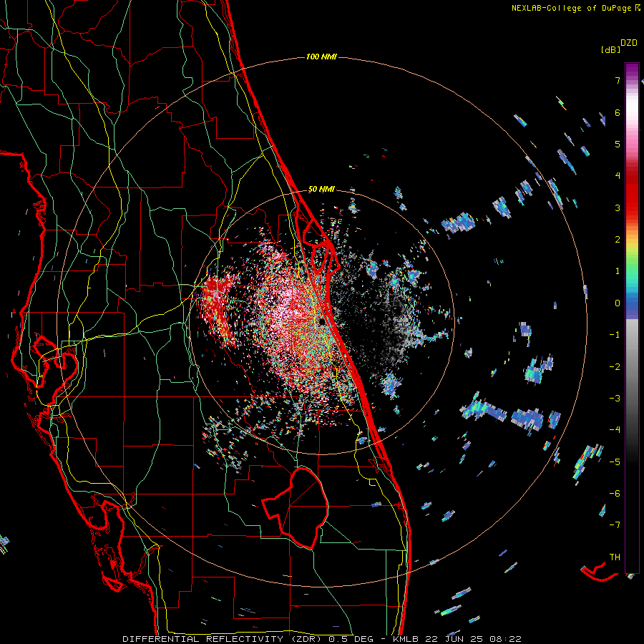
Task: Click the -6 value on the color scale
Action: point(615,494)
